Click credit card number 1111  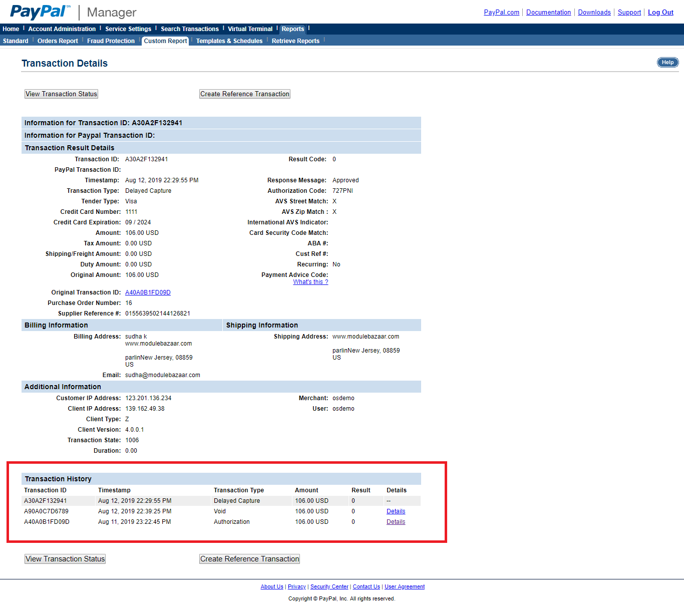131,212
